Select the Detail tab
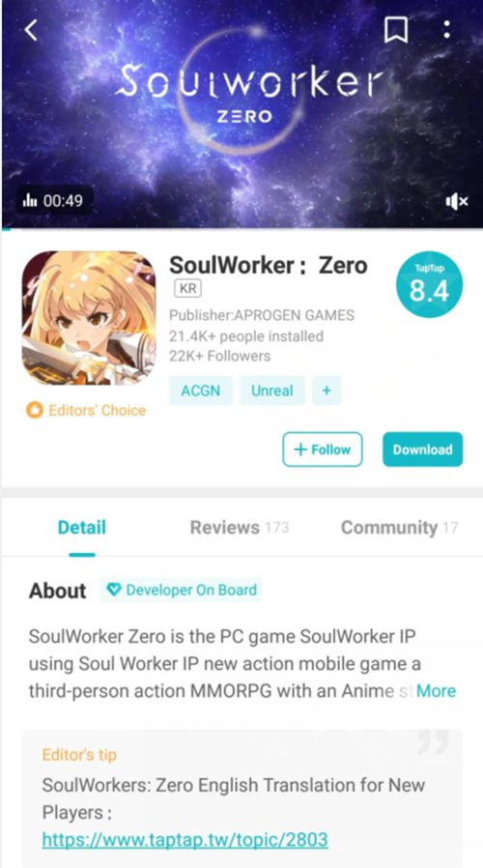Image resolution: width=483 pixels, height=868 pixels. pyautogui.click(x=82, y=528)
